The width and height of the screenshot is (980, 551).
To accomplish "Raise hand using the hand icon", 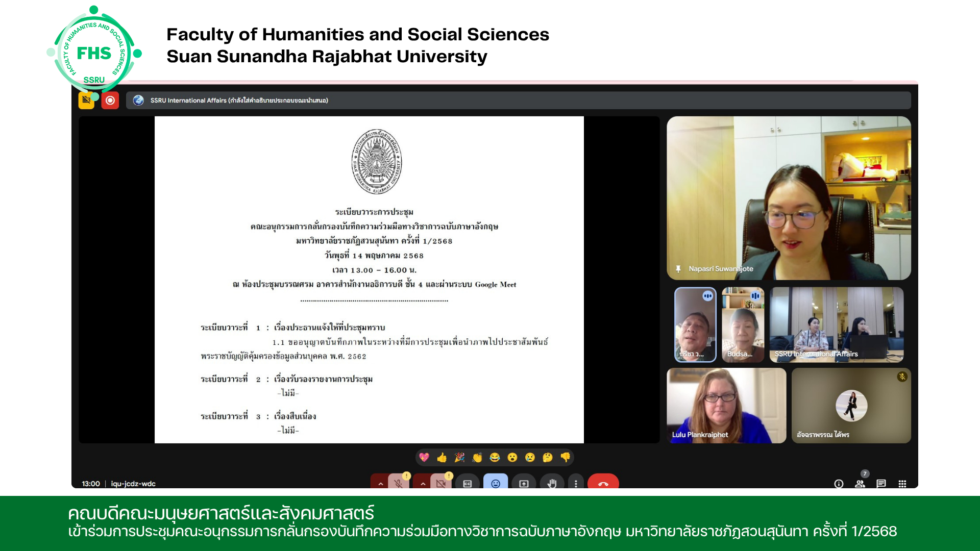I will click(x=552, y=483).
